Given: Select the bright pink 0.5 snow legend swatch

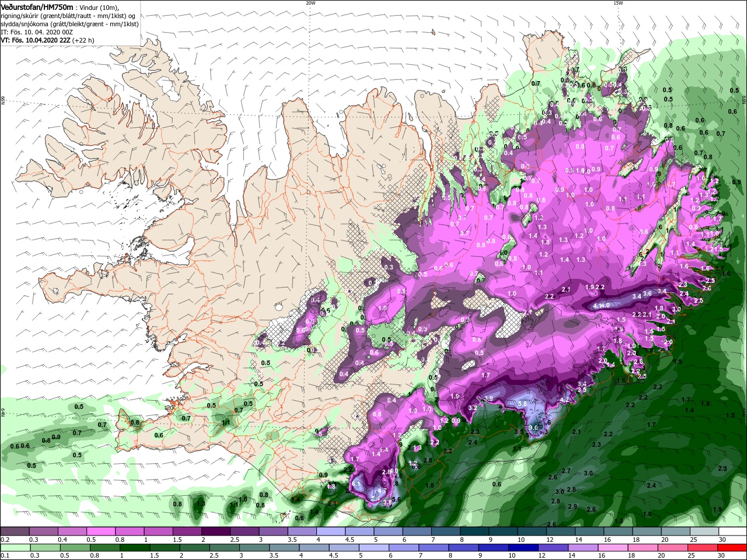Looking at the screenshot, I should [x=100, y=531].
